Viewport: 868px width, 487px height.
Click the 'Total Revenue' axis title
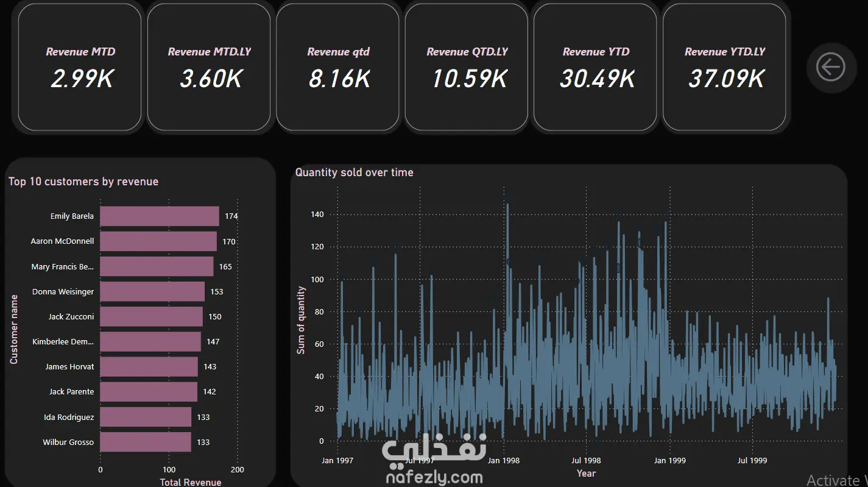click(x=191, y=482)
